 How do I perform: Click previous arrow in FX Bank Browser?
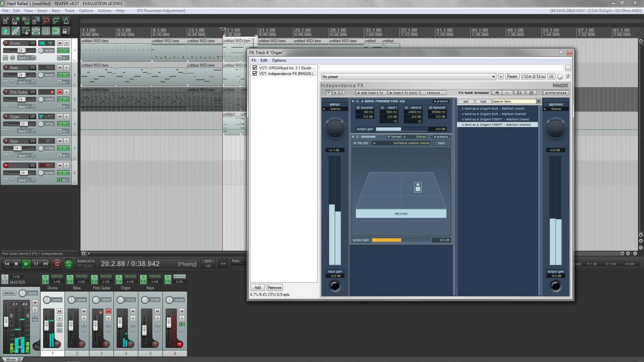coord(497,93)
